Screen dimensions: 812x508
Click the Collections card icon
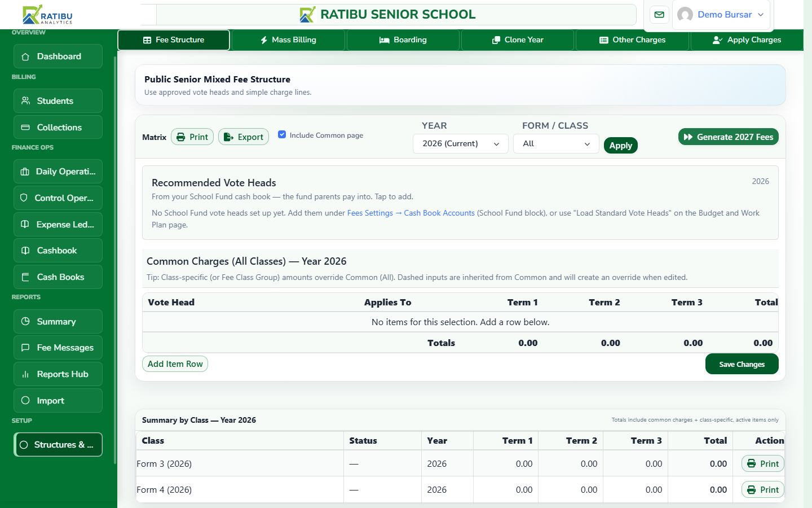tap(25, 128)
